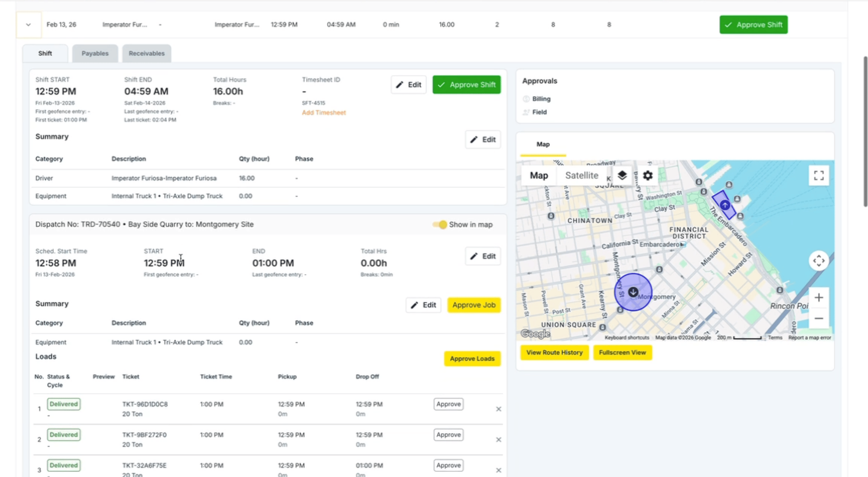Click the Sched. Start Time 12:58 PM value
The height and width of the screenshot is (477, 868).
tap(56, 263)
